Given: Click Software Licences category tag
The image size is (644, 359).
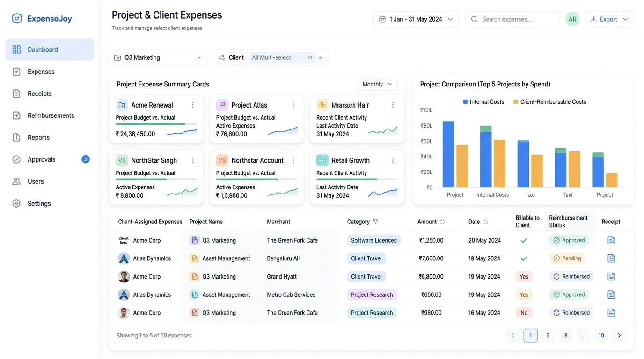Looking at the screenshot, I should 373,240.
